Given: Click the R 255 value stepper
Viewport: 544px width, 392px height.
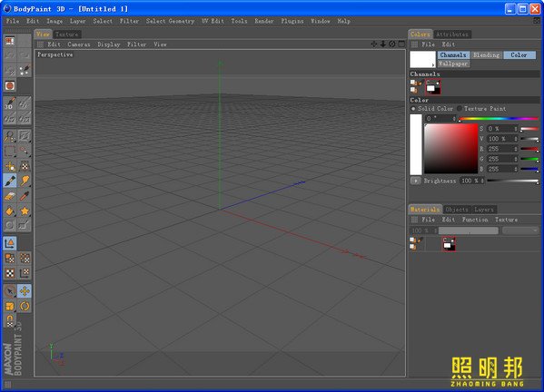Looking at the screenshot, I should 516,149.
